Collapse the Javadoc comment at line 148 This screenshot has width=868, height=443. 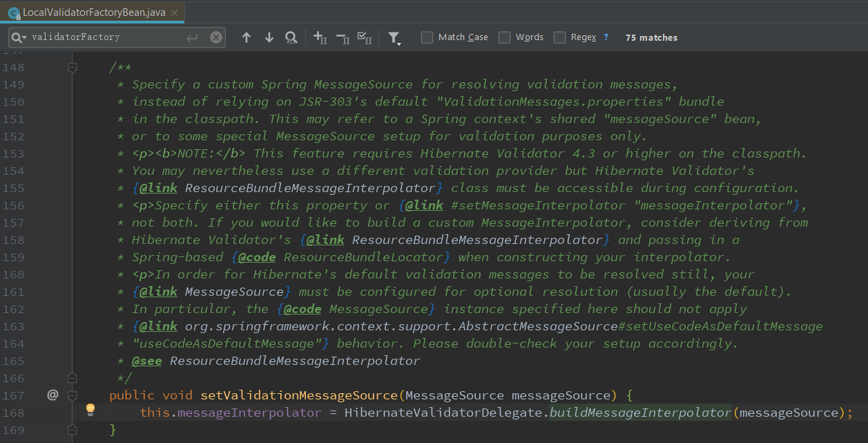click(x=72, y=67)
